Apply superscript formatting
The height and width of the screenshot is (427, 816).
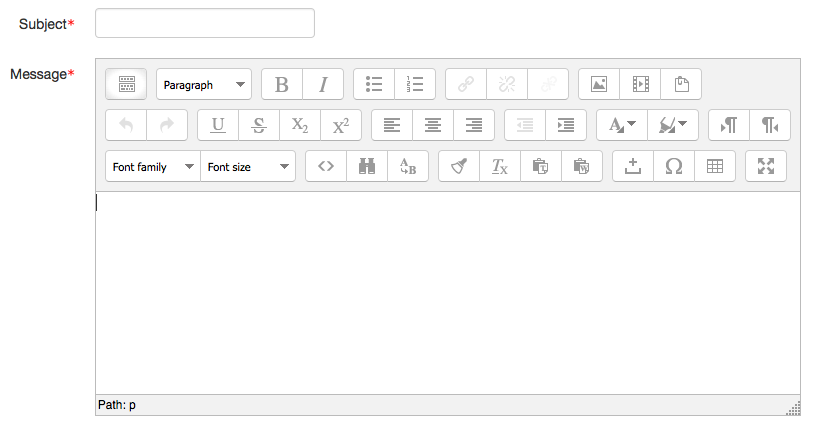point(341,125)
